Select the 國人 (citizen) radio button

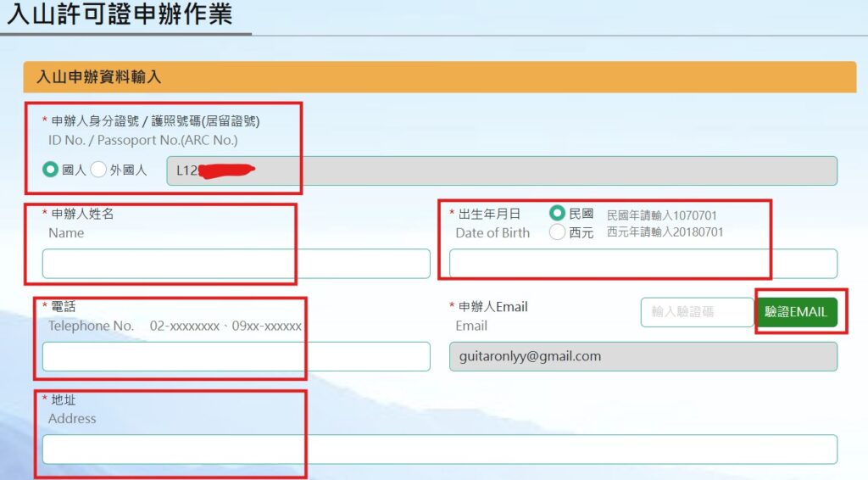51,170
